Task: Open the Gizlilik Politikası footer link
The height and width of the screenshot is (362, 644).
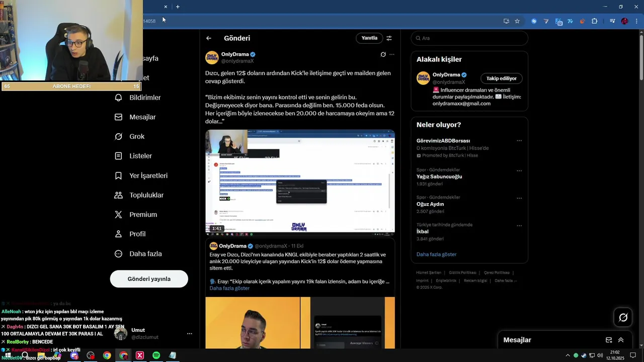Action: (462, 273)
